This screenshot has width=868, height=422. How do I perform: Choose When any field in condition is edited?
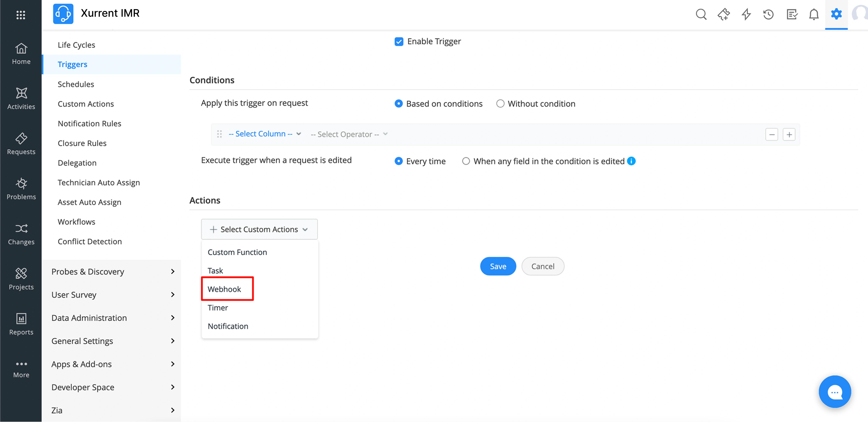pyautogui.click(x=466, y=161)
